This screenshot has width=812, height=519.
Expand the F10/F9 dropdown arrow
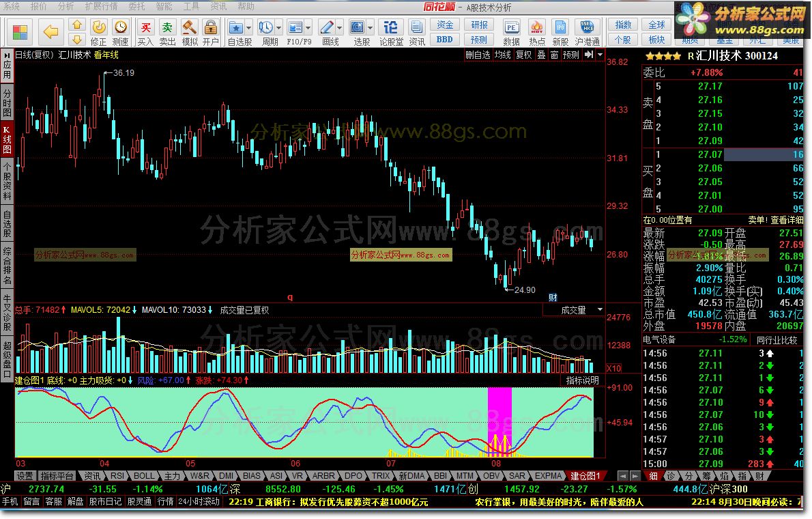308,27
